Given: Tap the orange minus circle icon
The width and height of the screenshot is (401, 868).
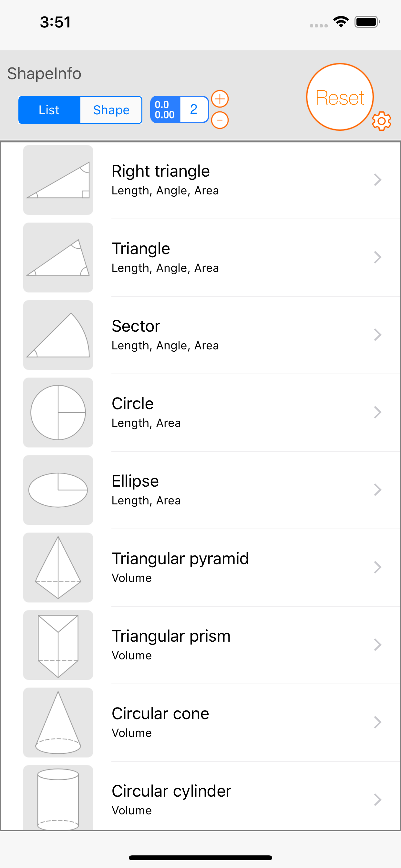Looking at the screenshot, I should [220, 120].
